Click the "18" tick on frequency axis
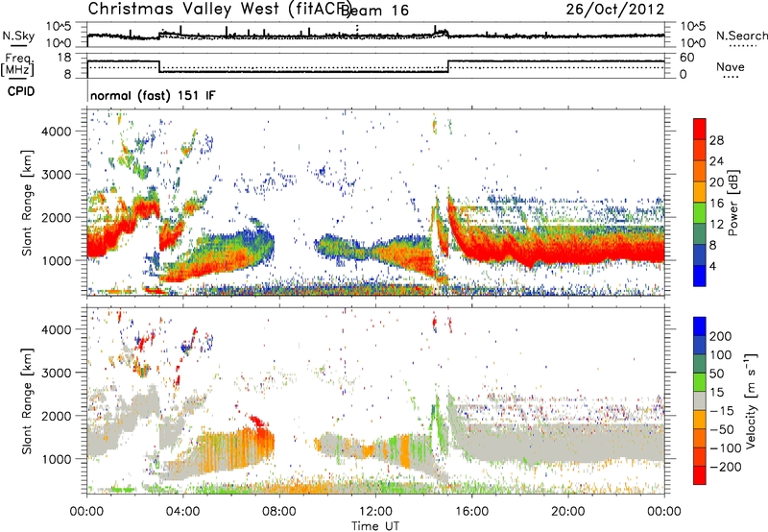Viewport: 768px width, 532px height. click(64, 58)
